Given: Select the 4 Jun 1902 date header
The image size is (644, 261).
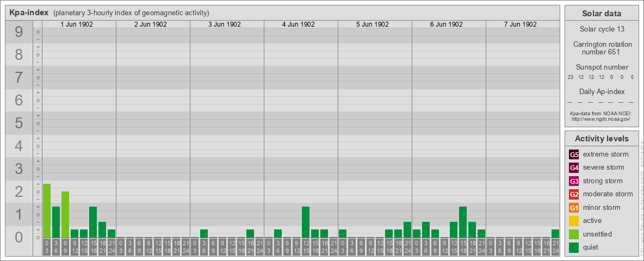Looking at the screenshot, I should (299, 24).
